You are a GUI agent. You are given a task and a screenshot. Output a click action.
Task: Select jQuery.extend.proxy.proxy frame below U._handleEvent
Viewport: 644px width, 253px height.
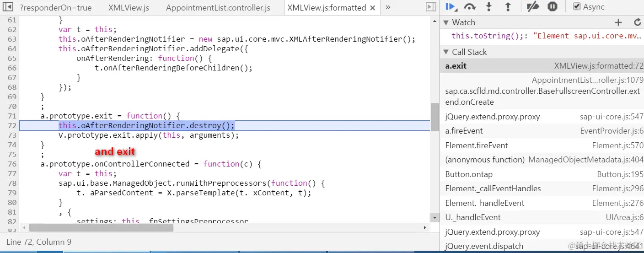click(542, 232)
